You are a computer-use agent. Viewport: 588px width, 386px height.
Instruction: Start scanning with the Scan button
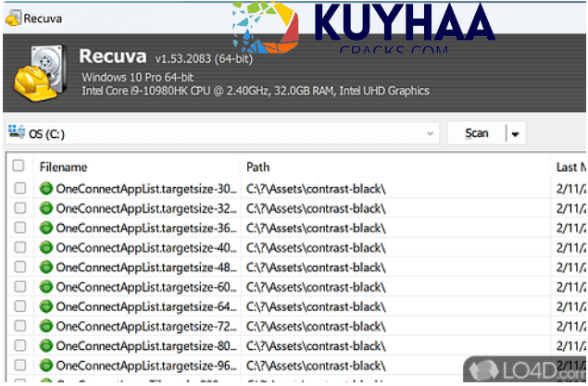tap(477, 133)
